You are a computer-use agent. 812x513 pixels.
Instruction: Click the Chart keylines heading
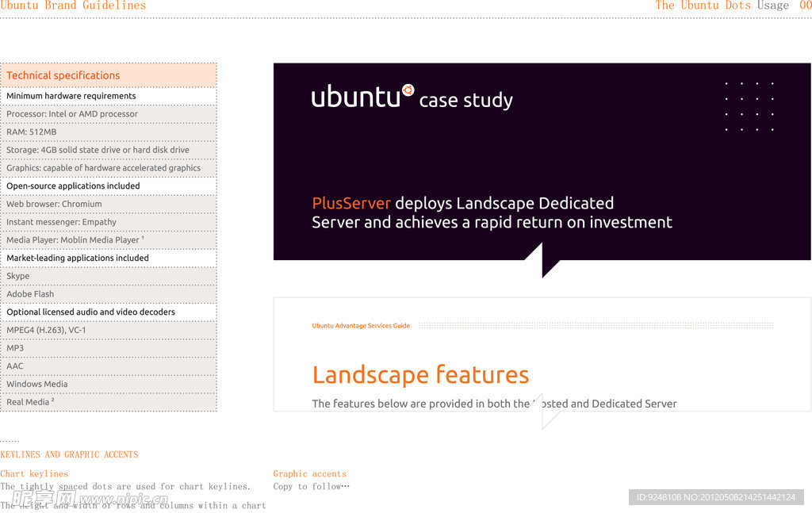34,474
